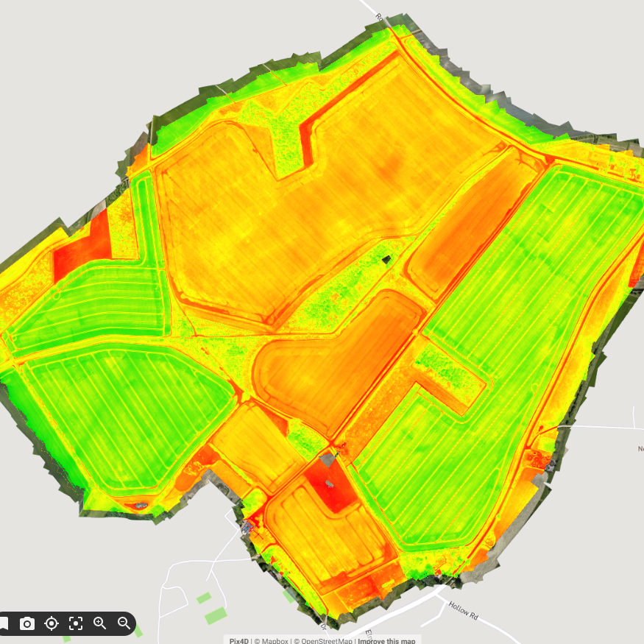Viewport: 644px width, 644px height.
Task: Zoom out using the magnifier minus icon
Action: [x=123, y=623]
